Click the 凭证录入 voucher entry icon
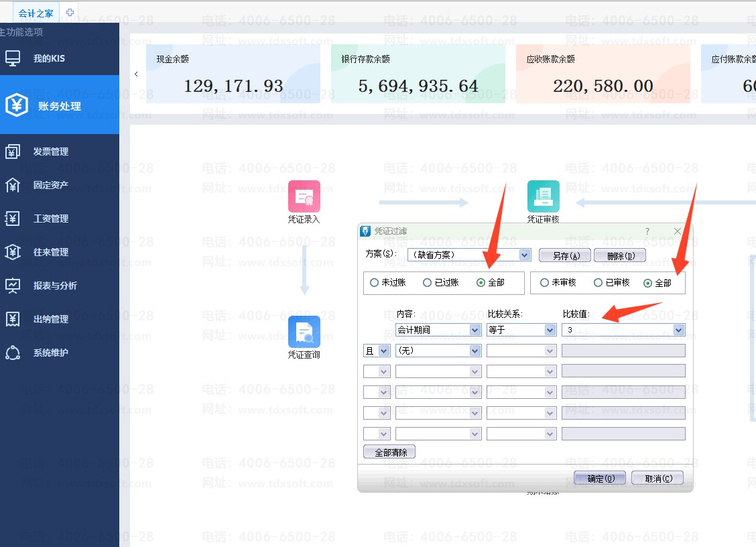The width and height of the screenshot is (756, 547). pos(304,196)
